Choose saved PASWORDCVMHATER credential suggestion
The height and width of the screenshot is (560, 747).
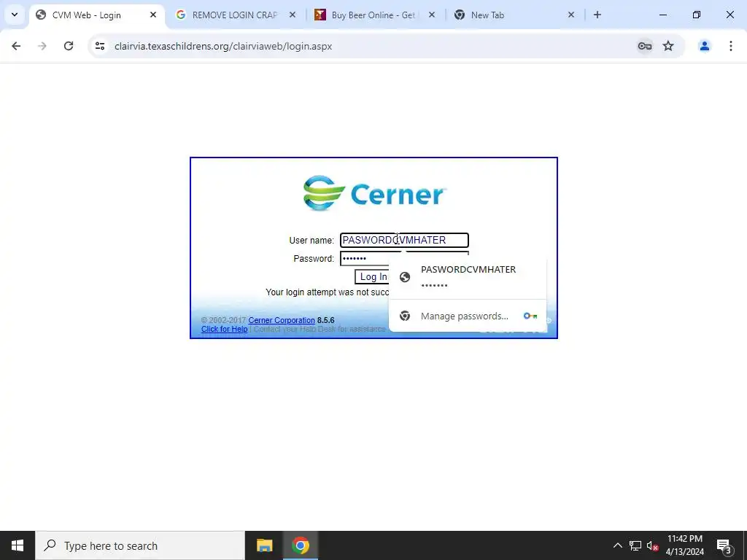(x=468, y=276)
